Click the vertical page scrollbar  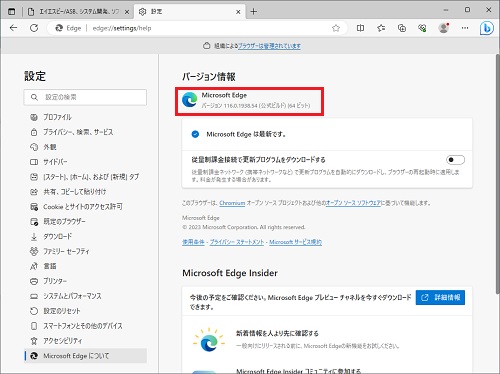tap(497, 173)
